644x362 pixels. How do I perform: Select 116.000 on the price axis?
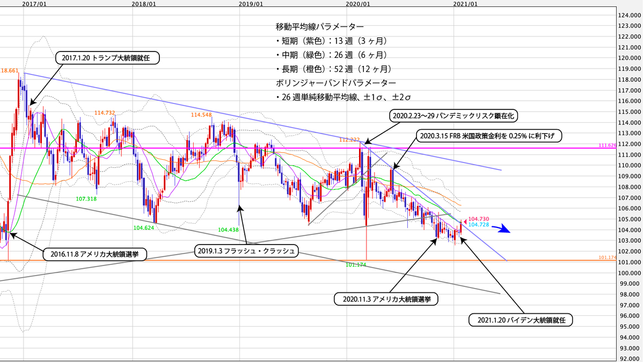click(x=630, y=101)
